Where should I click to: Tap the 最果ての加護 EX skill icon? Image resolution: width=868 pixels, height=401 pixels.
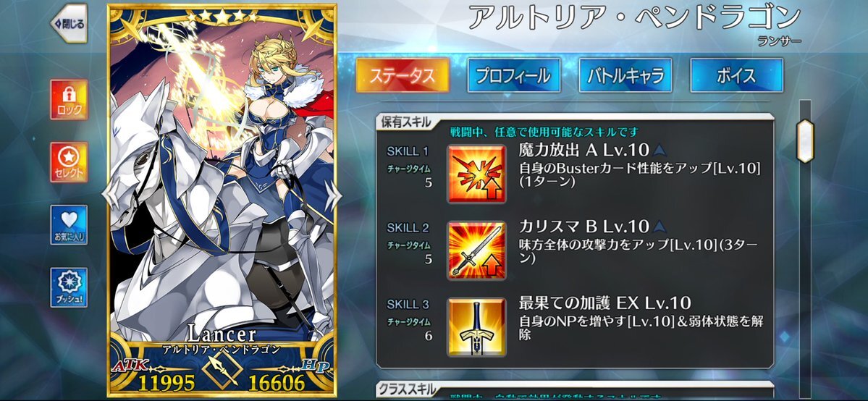476,326
